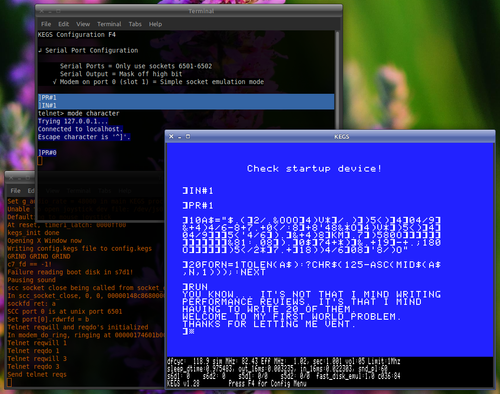Click the ']IN#1' line in the KEGS screen
The image size is (500, 394).
point(198,191)
